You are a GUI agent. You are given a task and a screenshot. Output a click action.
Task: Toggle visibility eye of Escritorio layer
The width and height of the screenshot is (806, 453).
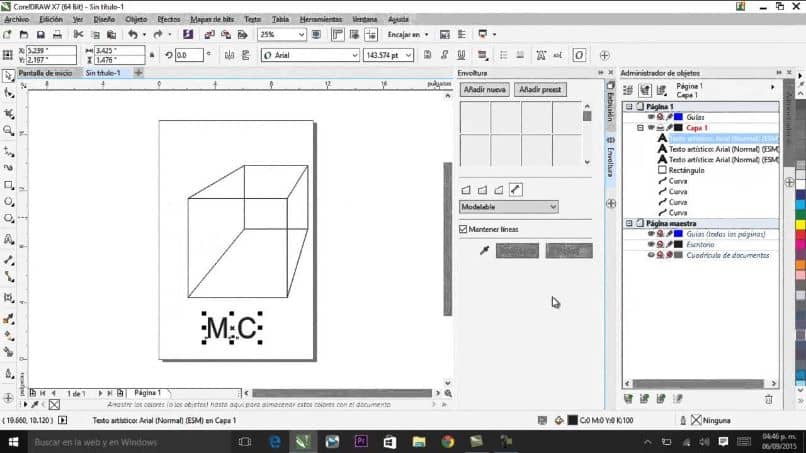[651, 245]
